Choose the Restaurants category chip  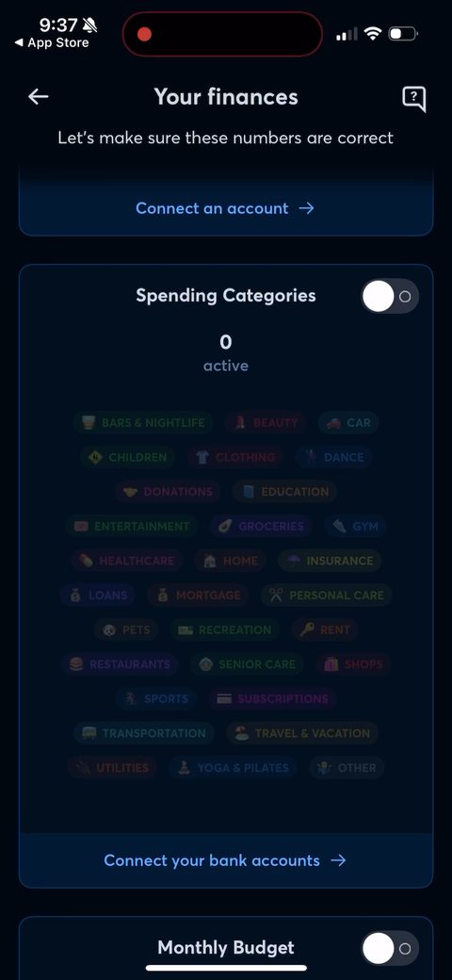[x=120, y=664]
